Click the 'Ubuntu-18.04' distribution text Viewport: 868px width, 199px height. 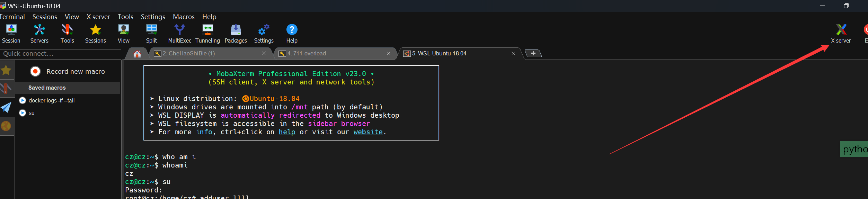(x=274, y=99)
